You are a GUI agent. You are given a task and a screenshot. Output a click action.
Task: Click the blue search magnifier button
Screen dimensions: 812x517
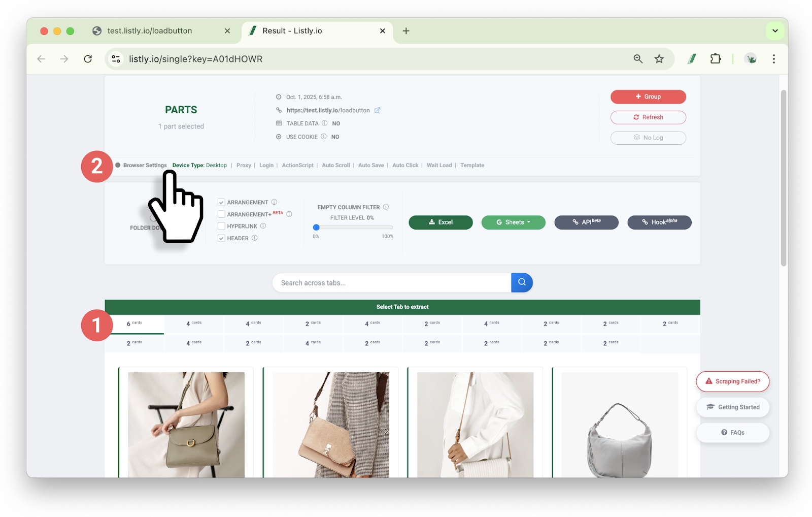pos(522,282)
